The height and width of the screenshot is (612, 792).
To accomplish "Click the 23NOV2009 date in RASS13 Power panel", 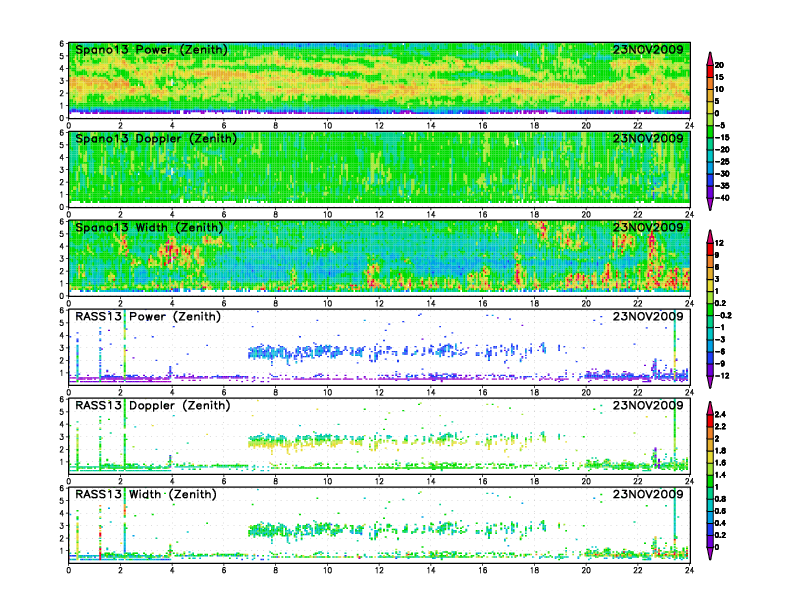I will click(x=648, y=317).
